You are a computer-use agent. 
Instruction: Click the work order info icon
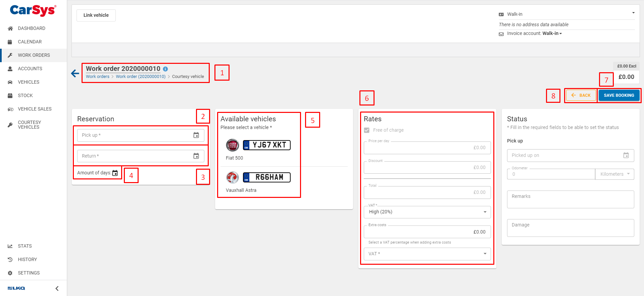click(x=165, y=69)
